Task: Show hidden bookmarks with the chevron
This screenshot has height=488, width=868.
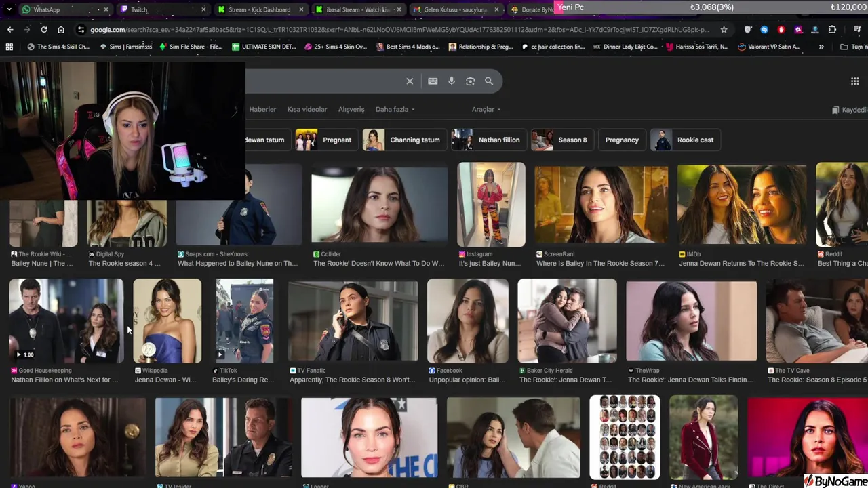Action: 821,47
